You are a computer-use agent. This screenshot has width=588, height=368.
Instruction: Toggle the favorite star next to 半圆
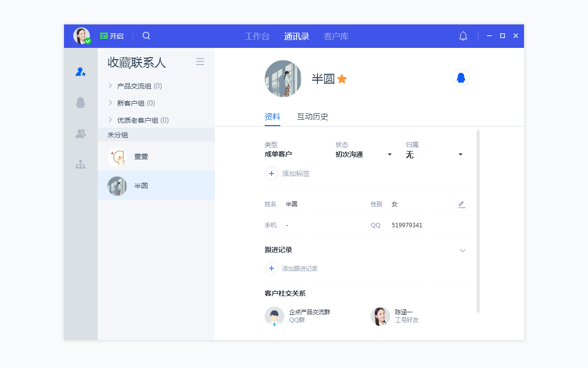(341, 77)
